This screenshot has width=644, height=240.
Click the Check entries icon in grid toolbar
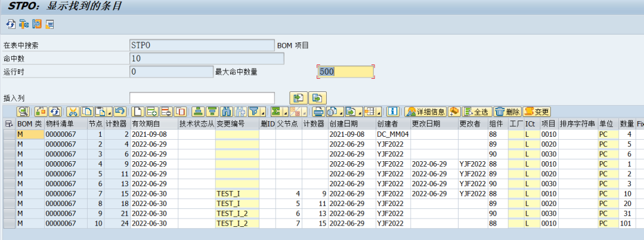(41, 112)
